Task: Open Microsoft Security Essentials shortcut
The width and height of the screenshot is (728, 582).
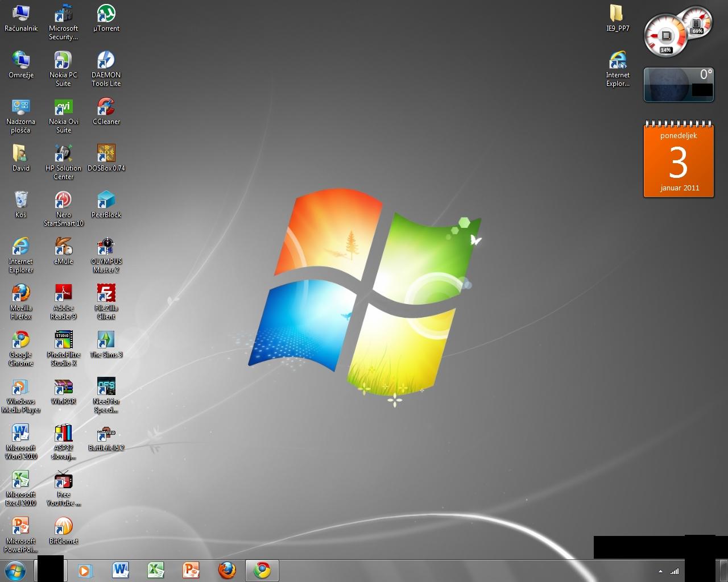Action: point(63,23)
